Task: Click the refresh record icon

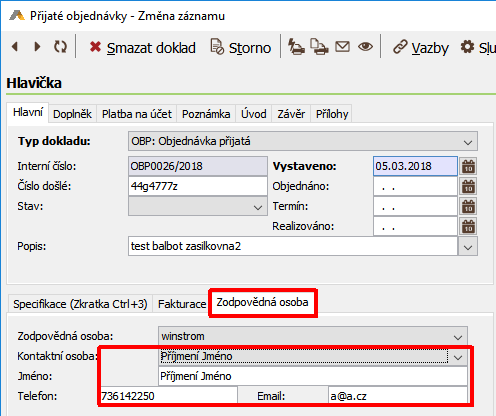Action: click(x=60, y=47)
